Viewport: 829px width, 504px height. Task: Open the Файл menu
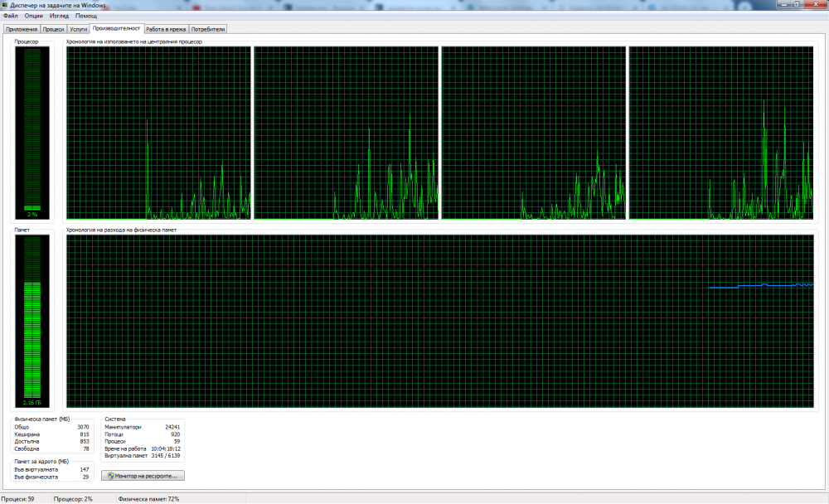[x=11, y=16]
